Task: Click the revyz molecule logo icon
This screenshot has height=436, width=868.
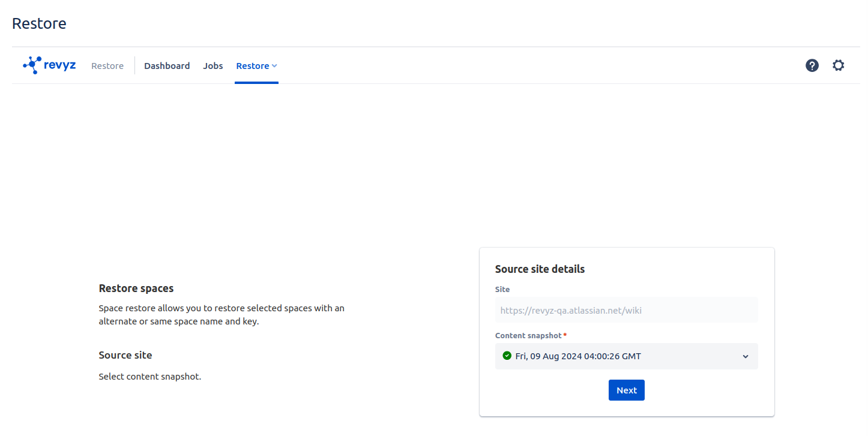Action: (x=32, y=65)
